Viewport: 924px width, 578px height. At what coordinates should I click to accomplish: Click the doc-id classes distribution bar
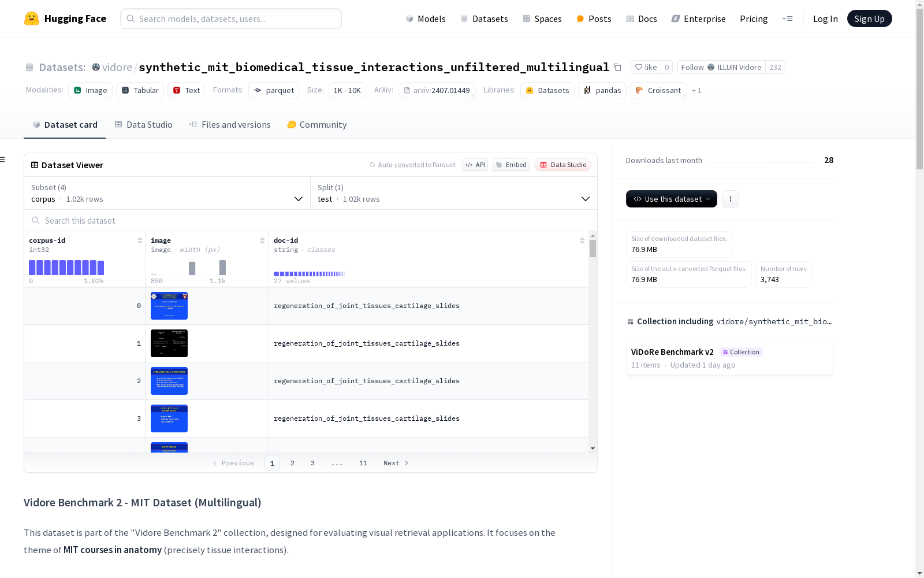tap(309, 274)
